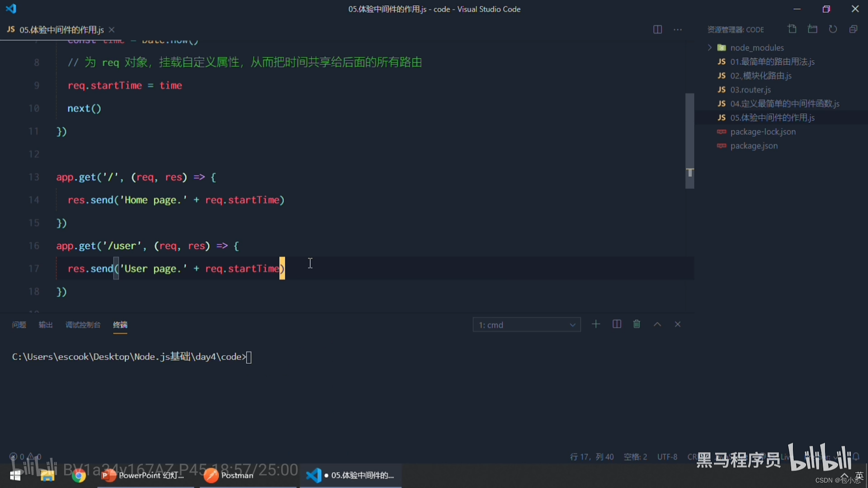Click 'Home page.' string on line 14
This screenshot has height=488, width=868.
153,200
